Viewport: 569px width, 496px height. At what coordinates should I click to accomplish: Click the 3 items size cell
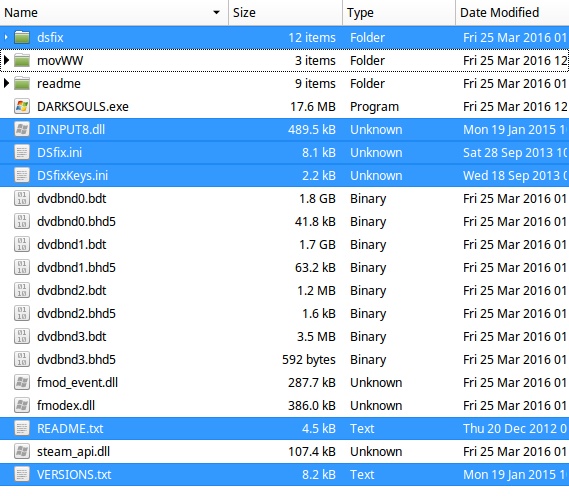[x=315, y=60]
